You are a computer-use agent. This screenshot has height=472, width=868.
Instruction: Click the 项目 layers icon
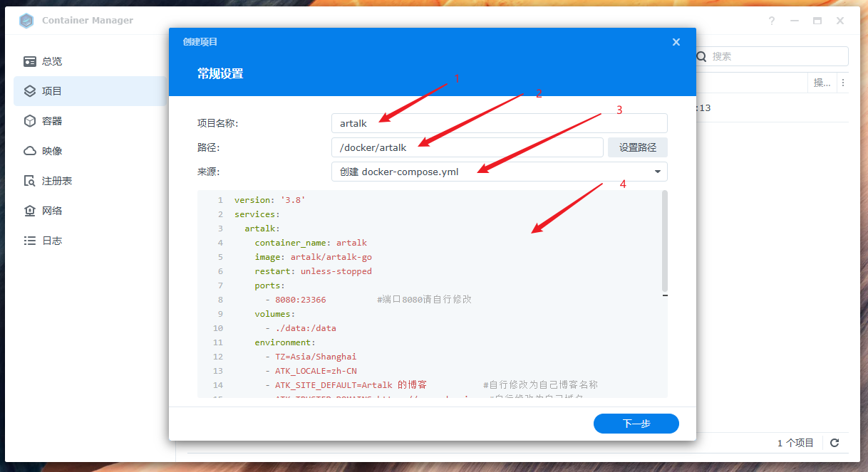click(x=30, y=91)
